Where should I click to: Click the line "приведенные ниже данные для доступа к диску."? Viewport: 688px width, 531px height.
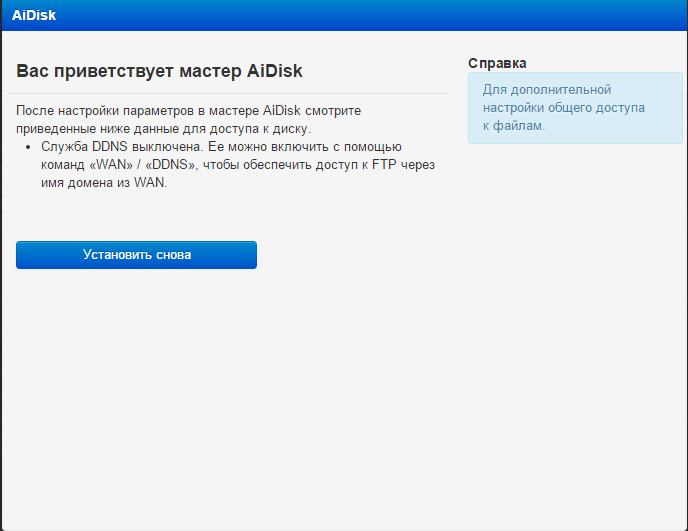pyautogui.click(x=163, y=128)
